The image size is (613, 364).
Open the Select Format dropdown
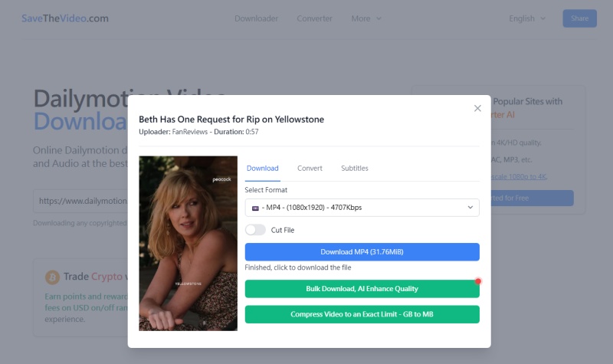click(x=362, y=208)
